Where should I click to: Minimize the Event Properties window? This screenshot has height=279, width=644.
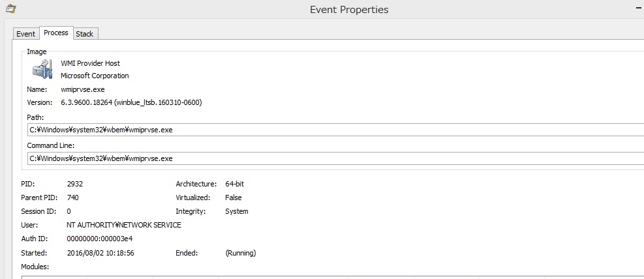(638, 8)
